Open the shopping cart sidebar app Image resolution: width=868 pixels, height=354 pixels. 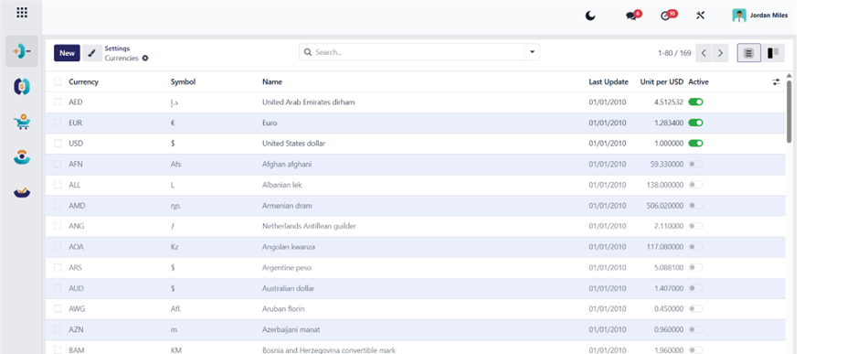[x=22, y=122]
